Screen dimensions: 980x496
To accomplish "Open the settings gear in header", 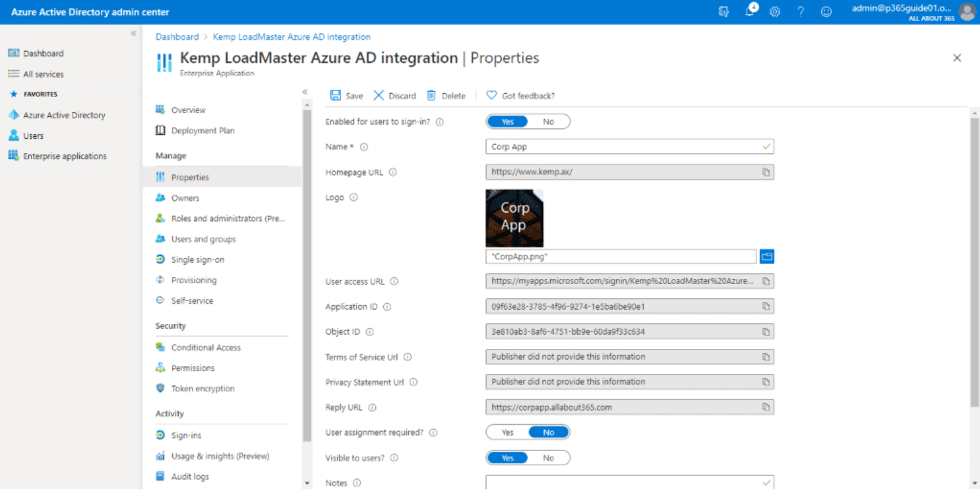I will click(x=775, y=12).
